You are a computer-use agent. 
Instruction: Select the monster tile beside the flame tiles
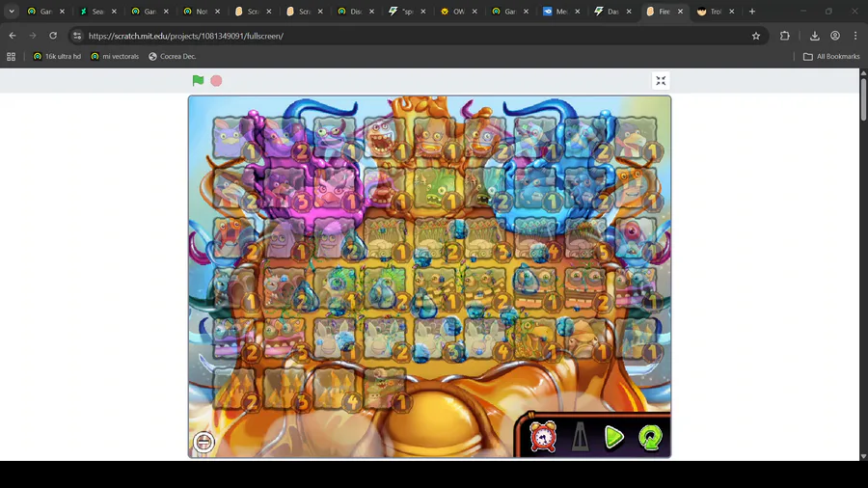tap(386, 389)
